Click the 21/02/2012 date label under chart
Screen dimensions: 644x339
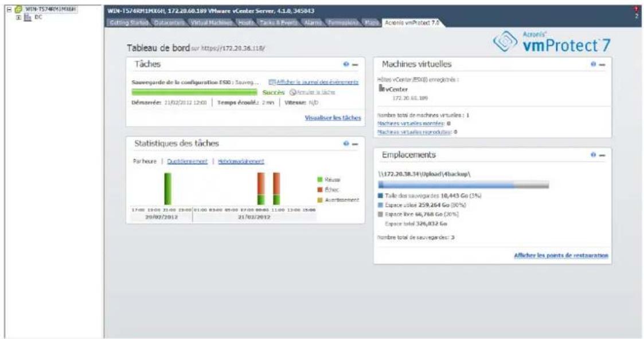pos(254,217)
